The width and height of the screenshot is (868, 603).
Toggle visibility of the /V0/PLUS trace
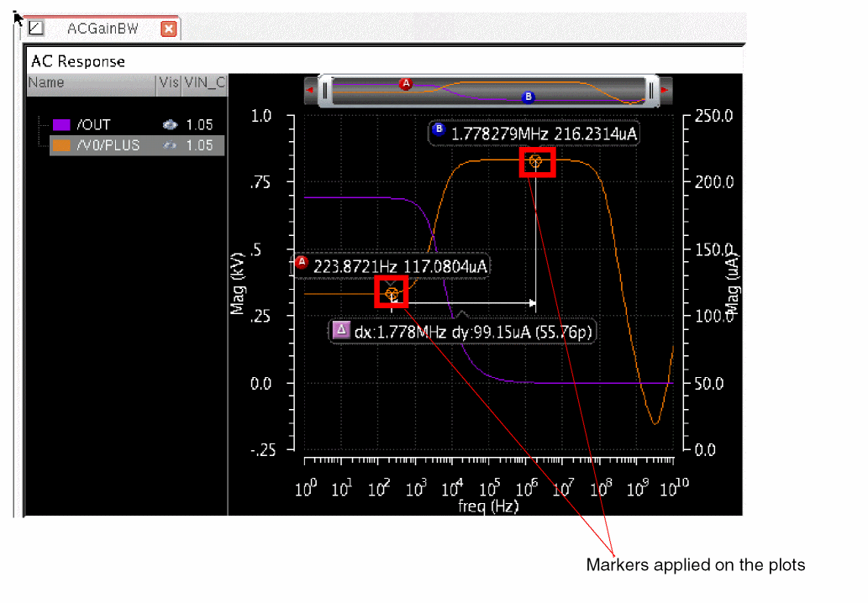[x=171, y=145]
